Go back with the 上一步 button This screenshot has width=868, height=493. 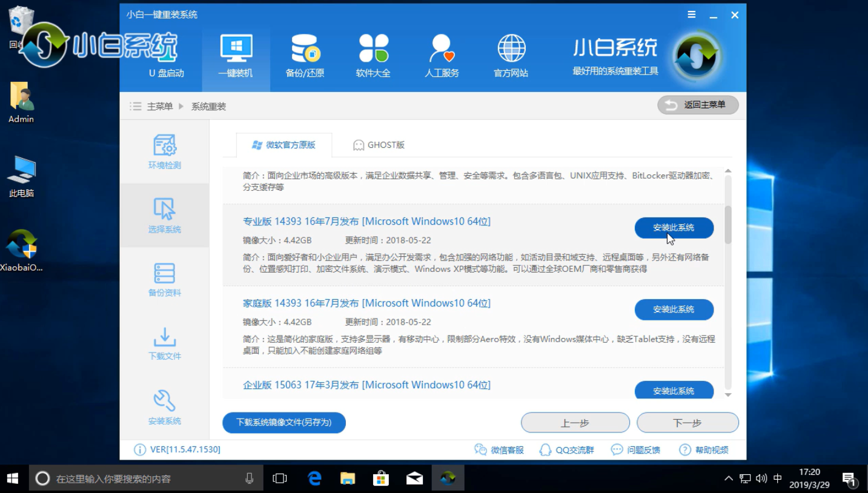click(x=575, y=423)
